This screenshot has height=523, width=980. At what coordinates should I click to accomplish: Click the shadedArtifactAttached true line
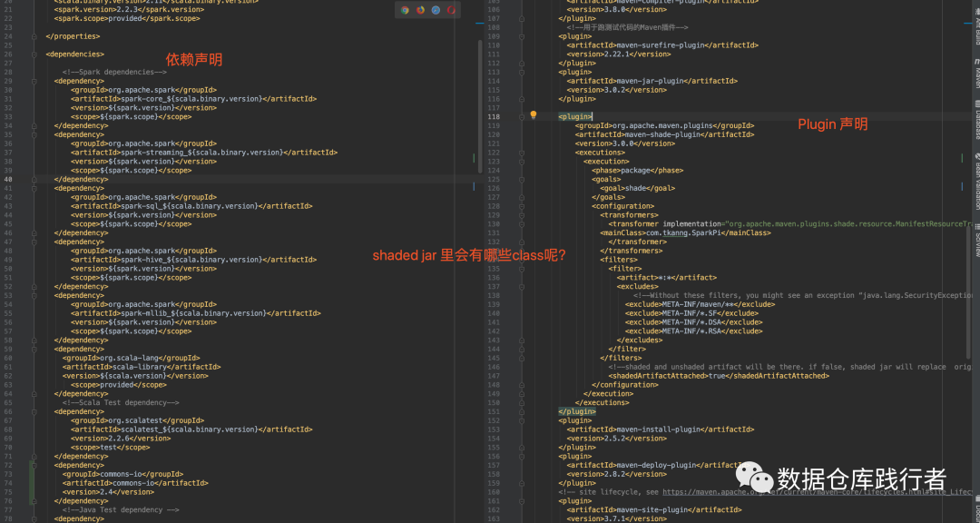(x=719, y=376)
